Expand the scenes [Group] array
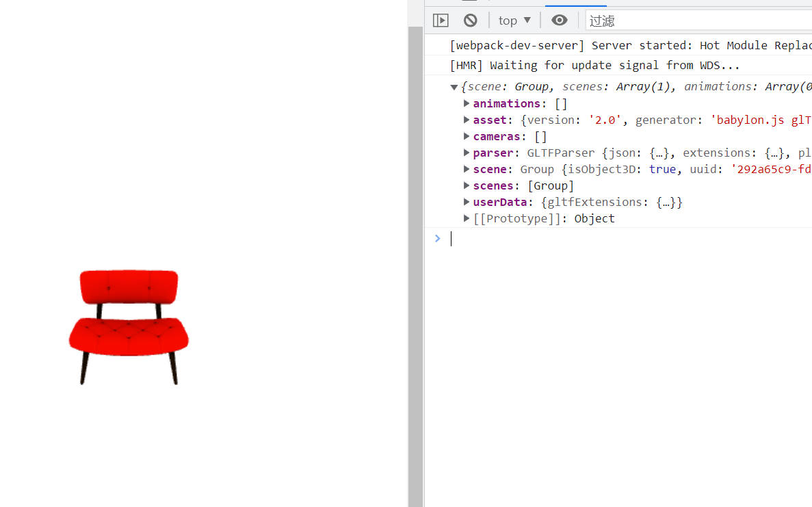 467,185
